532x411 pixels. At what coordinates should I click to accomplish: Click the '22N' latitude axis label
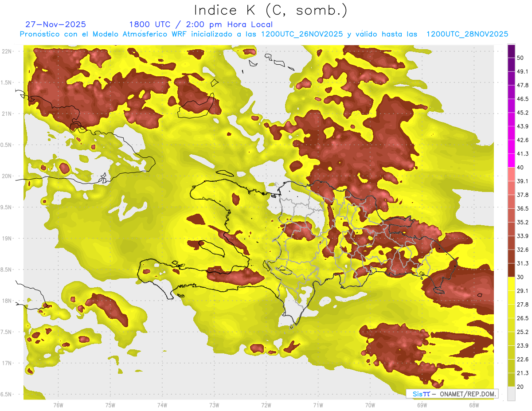coord(7,51)
